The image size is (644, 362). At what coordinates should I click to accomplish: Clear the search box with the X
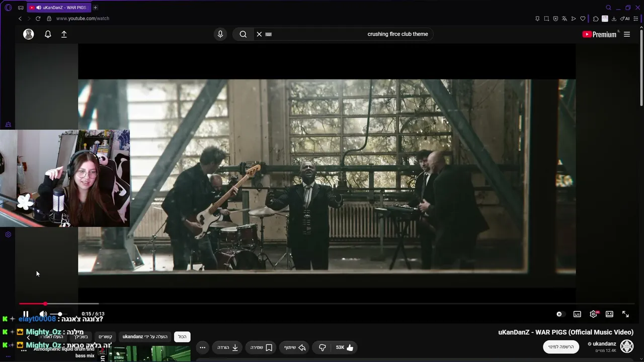click(259, 34)
